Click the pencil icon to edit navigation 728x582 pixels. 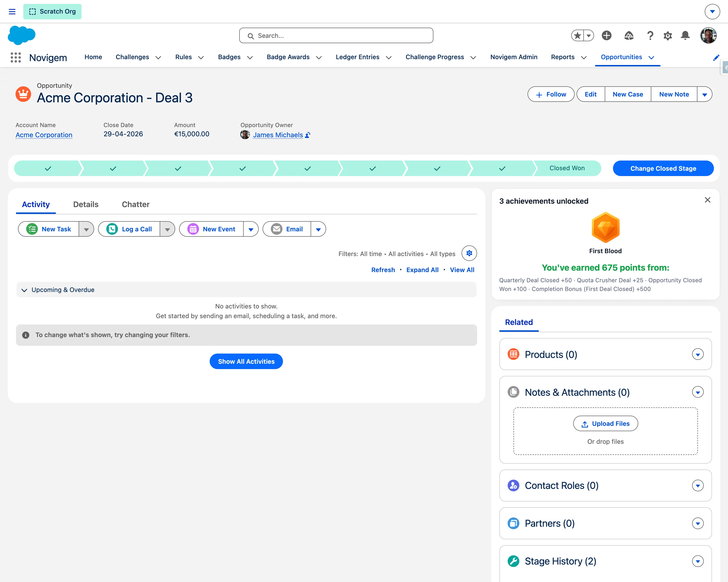click(716, 58)
